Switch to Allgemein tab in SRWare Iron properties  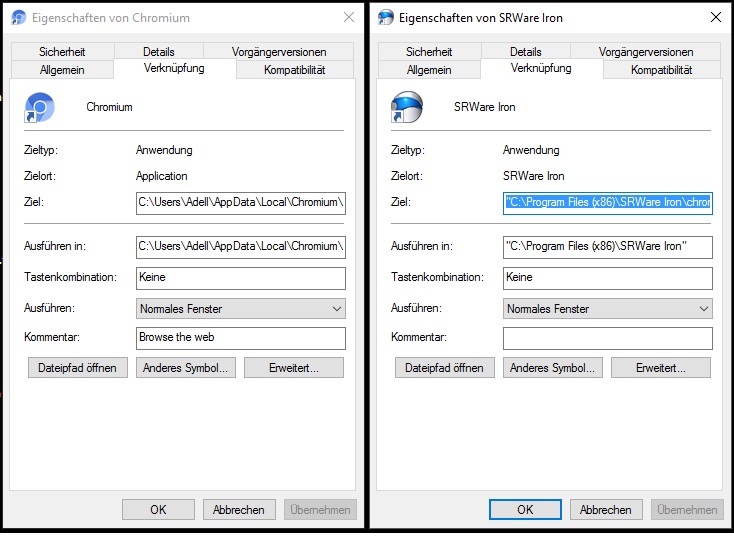point(429,70)
